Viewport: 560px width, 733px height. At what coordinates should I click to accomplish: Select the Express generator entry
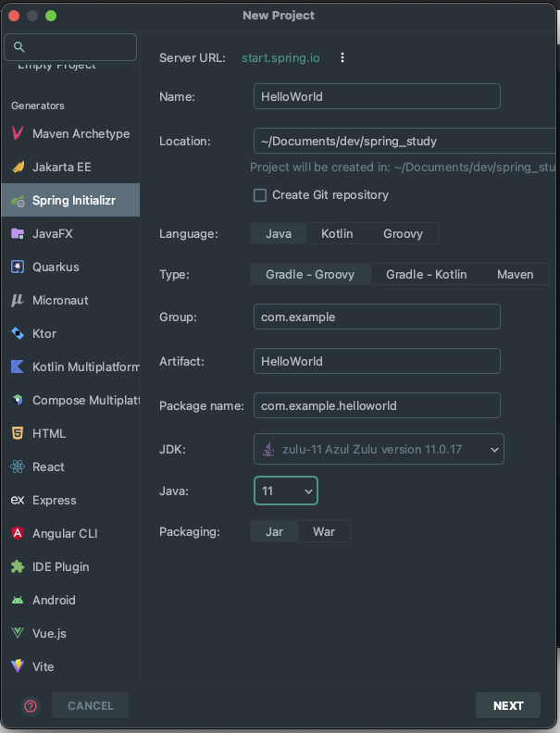[70, 500]
